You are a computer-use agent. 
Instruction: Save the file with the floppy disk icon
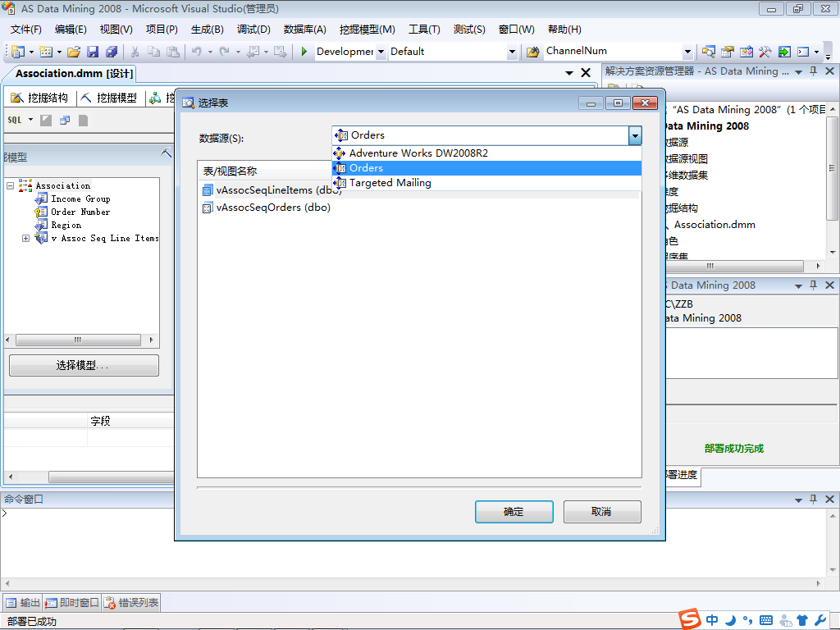point(93,52)
